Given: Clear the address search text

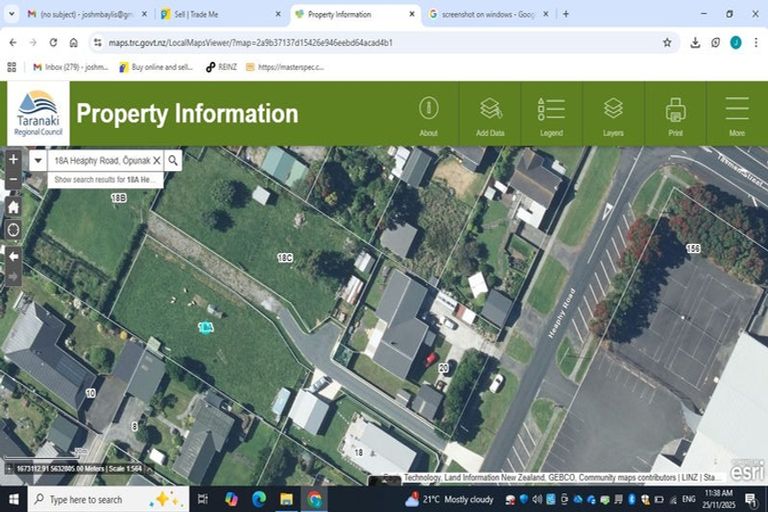Looking at the screenshot, I should coord(157,160).
